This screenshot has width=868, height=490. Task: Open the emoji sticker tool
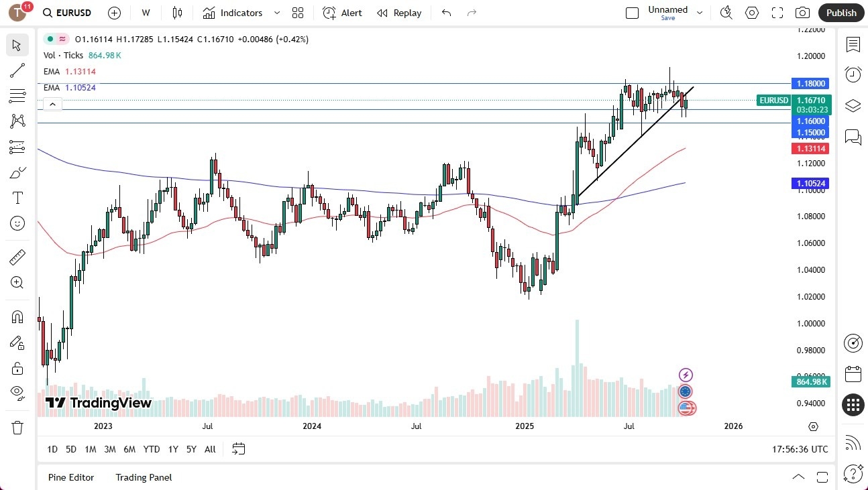pyautogui.click(x=17, y=223)
